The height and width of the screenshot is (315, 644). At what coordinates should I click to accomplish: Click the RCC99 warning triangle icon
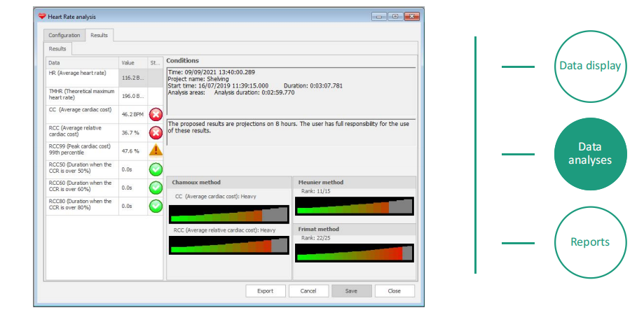156,150
